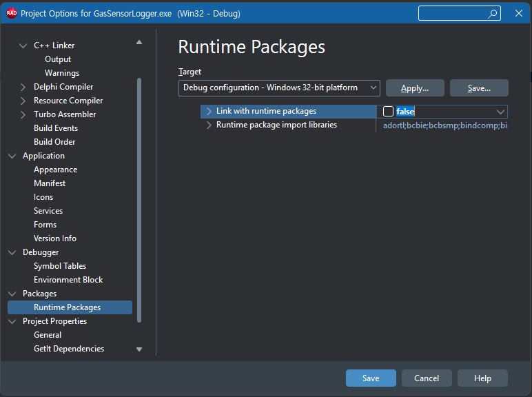Click the runtime package libraries value list

444,125
